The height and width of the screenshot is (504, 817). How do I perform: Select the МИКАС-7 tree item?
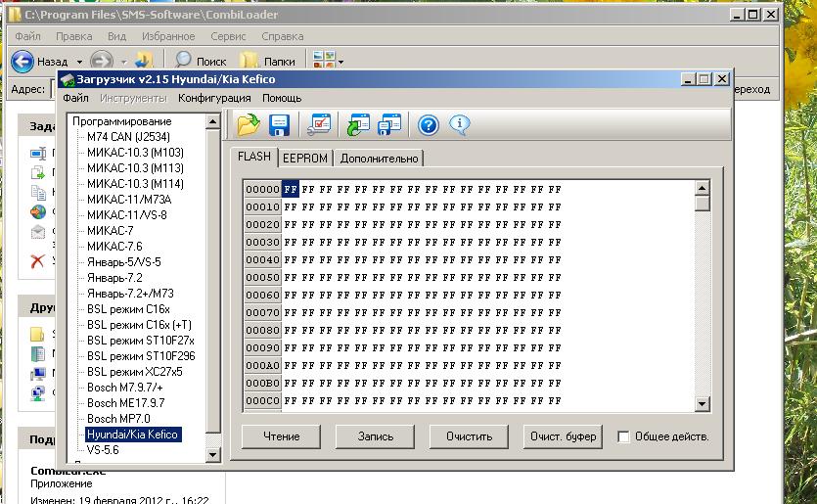click(110, 231)
